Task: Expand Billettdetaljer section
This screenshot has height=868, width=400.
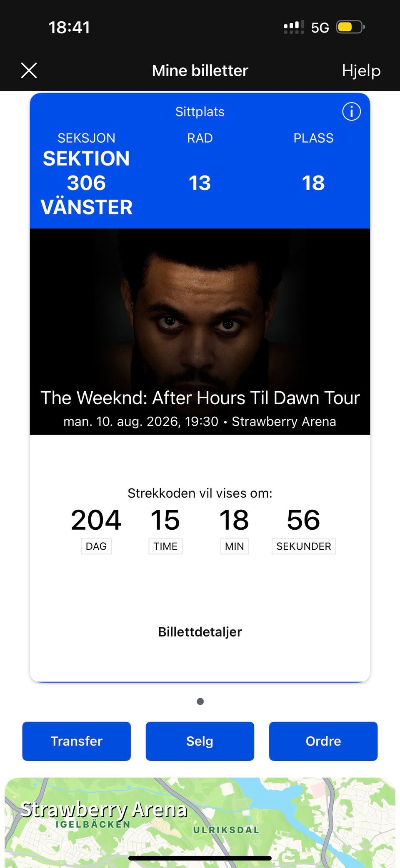Action: pos(200,632)
